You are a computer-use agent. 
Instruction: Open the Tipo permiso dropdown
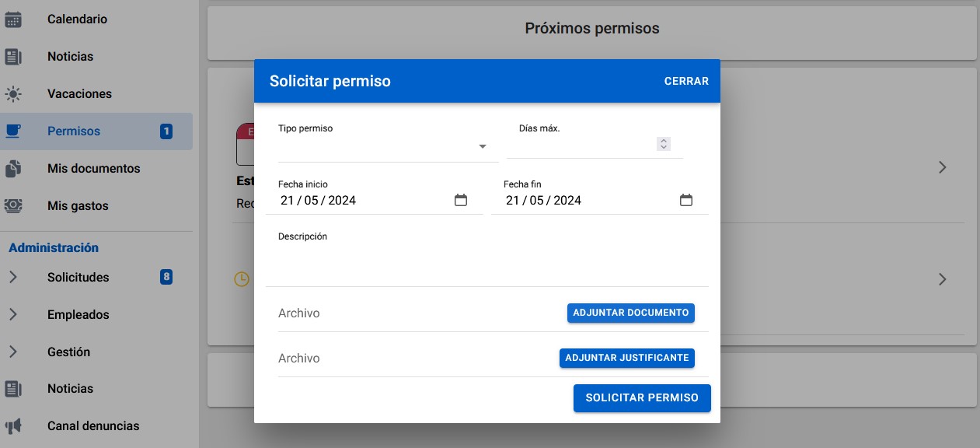pyautogui.click(x=482, y=146)
